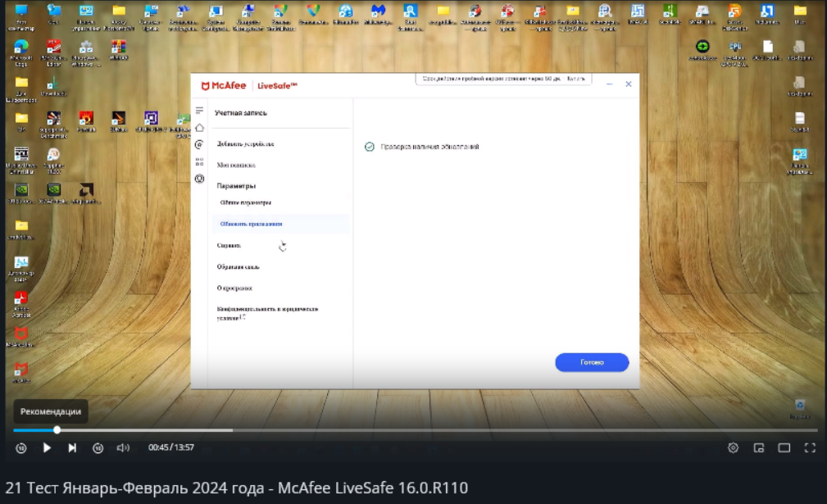Open 'Конфиденциальность и юридические условия' link
Screen dimensions: 827x504
(x=267, y=313)
